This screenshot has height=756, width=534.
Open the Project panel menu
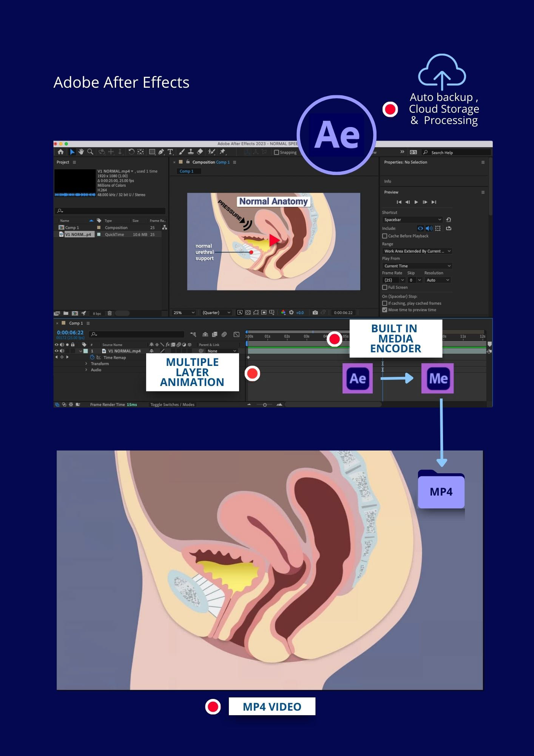coord(74,162)
